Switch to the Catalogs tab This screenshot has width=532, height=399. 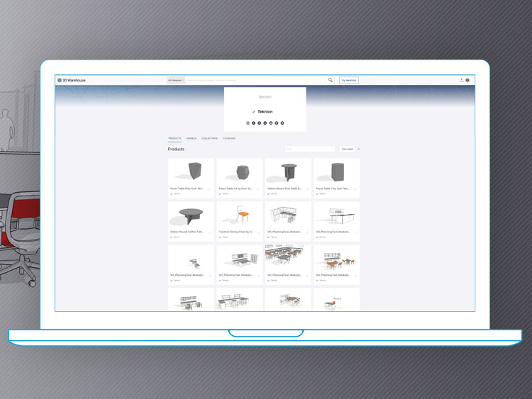tap(229, 138)
